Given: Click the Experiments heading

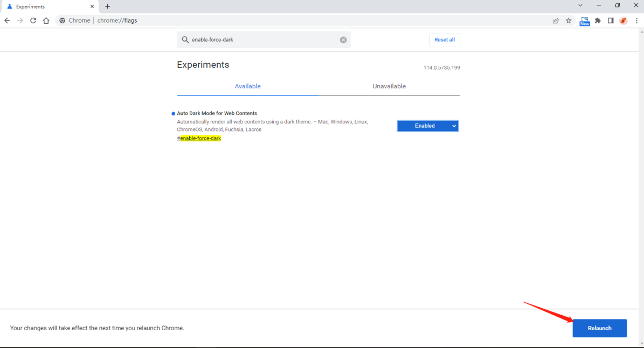Looking at the screenshot, I should 203,65.
